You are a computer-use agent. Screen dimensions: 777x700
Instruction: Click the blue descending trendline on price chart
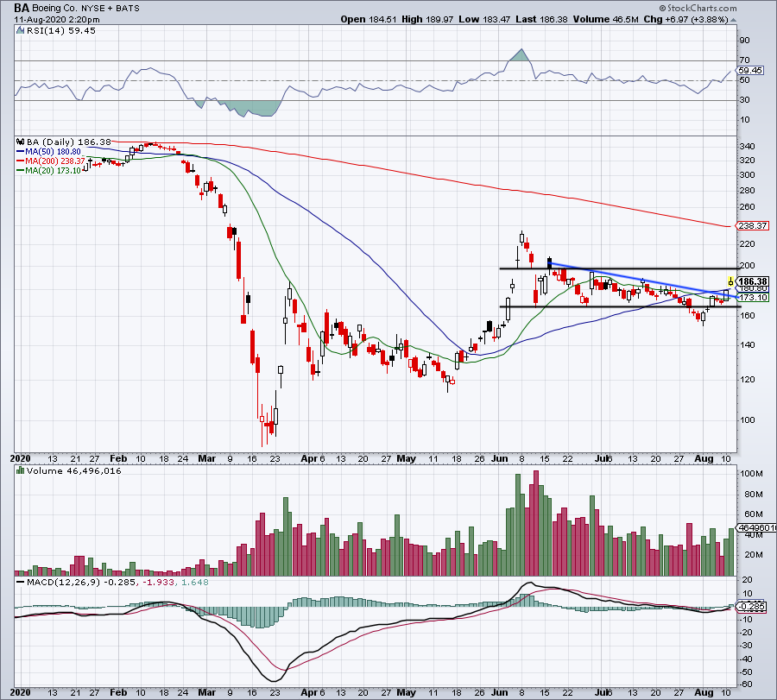(x=644, y=280)
